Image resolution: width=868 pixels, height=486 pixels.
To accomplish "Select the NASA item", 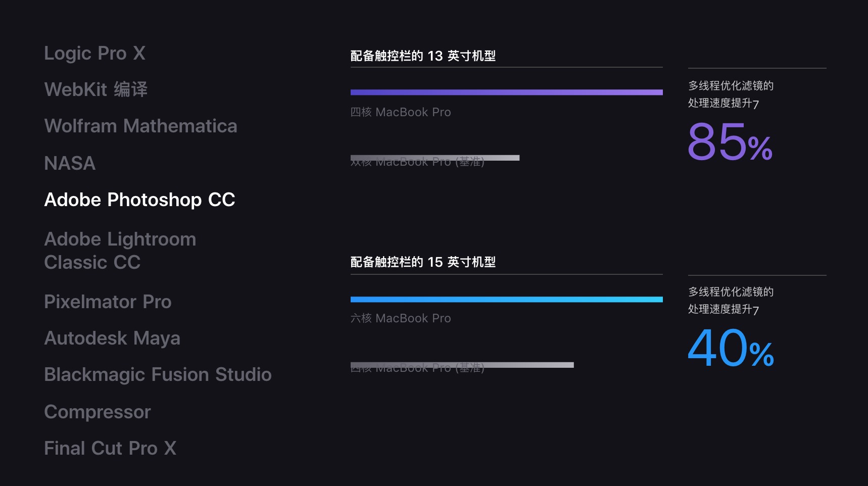I will (x=70, y=163).
